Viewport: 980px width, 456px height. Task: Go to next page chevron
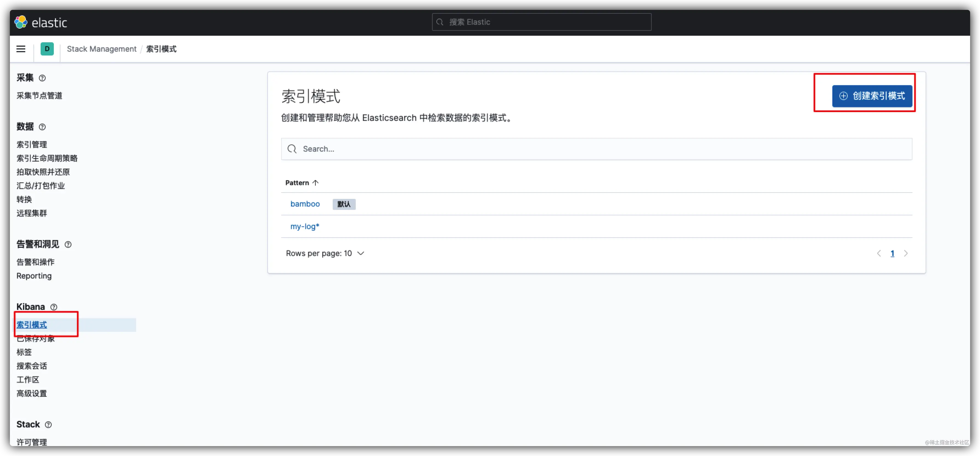[906, 253]
